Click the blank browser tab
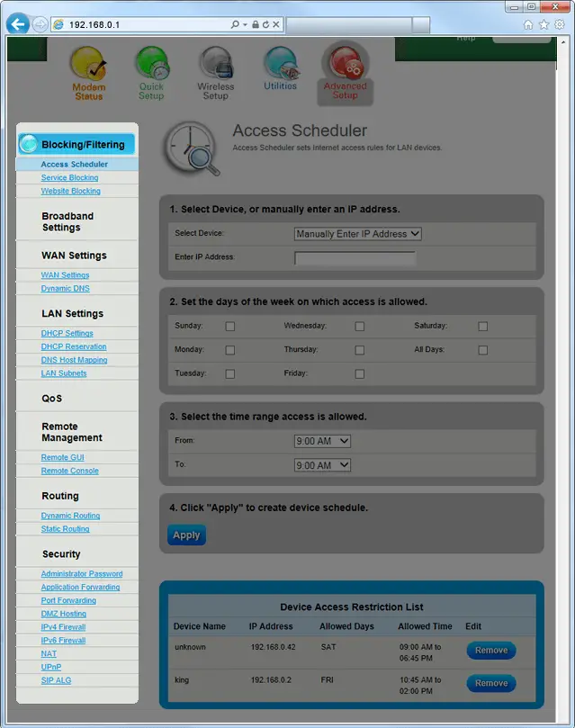 [349, 25]
